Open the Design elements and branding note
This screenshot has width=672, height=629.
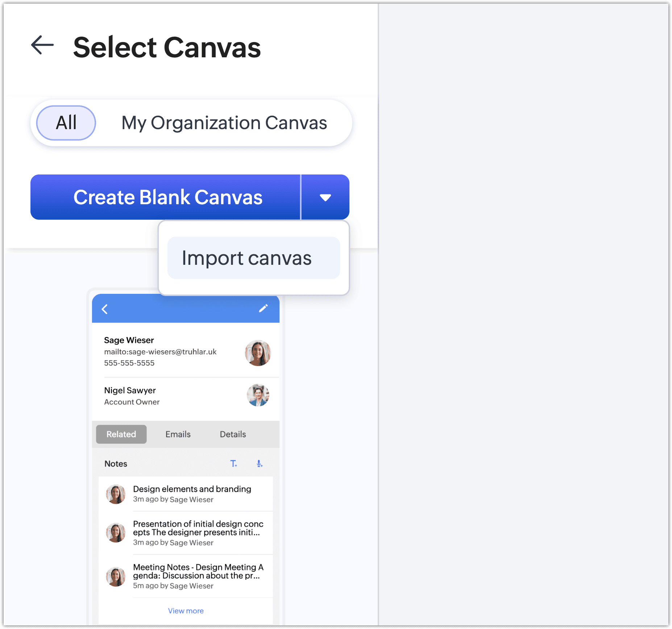192,489
